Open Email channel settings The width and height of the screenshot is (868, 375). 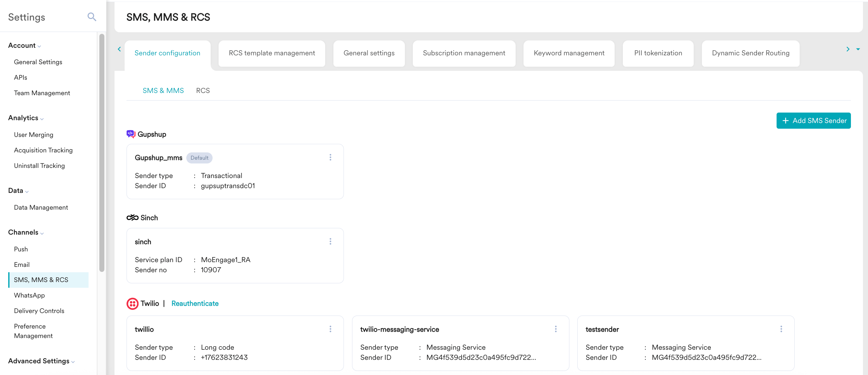click(x=22, y=265)
